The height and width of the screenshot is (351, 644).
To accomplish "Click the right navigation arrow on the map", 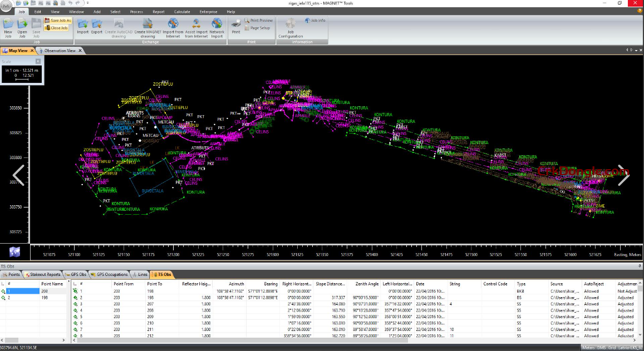I will [623, 176].
